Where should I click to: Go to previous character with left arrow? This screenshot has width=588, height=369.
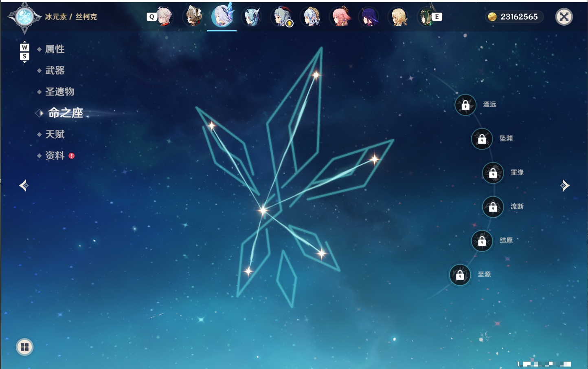pyautogui.click(x=24, y=186)
